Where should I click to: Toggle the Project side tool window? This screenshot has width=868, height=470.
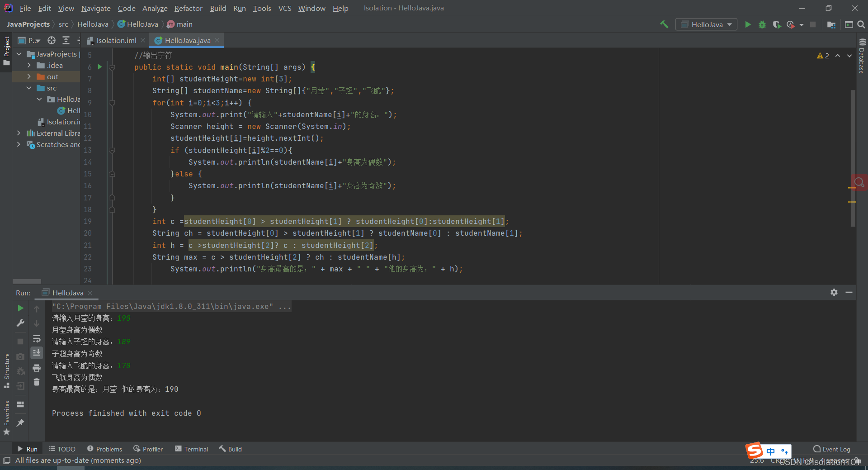point(6,51)
